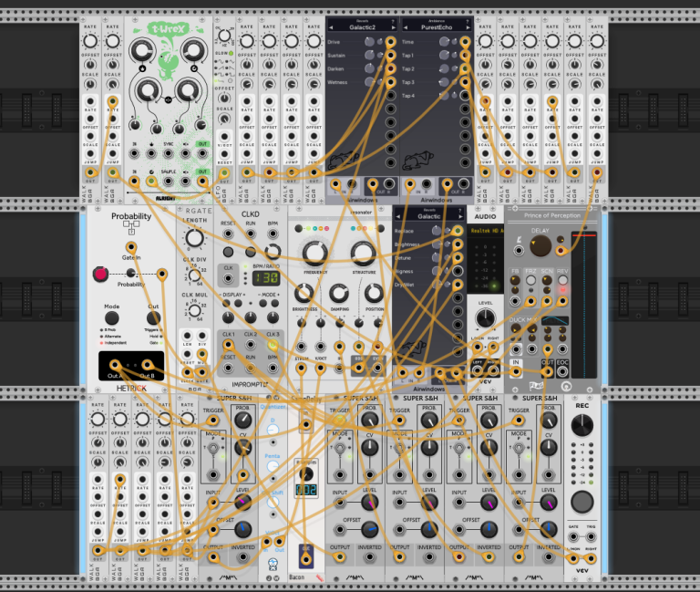700x592 pixels.
Task: Open the Galactic2 help question mark
Action: pos(393,21)
